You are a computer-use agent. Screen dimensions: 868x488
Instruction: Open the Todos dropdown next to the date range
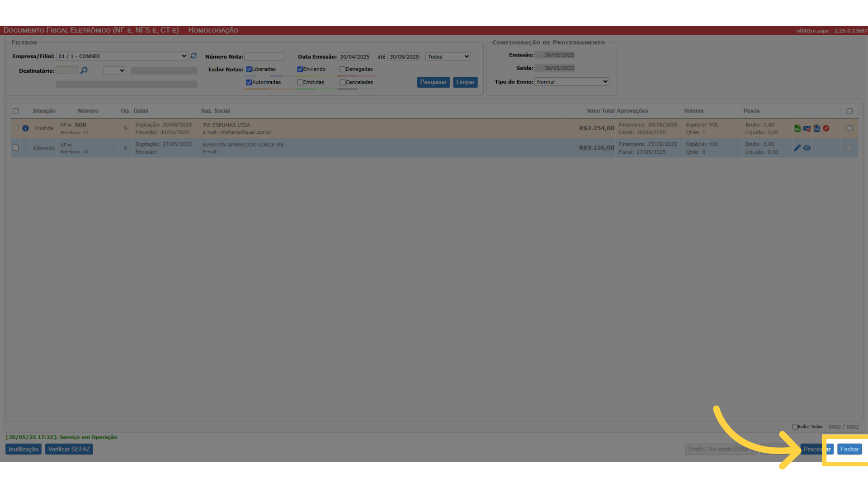click(x=448, y=56)
